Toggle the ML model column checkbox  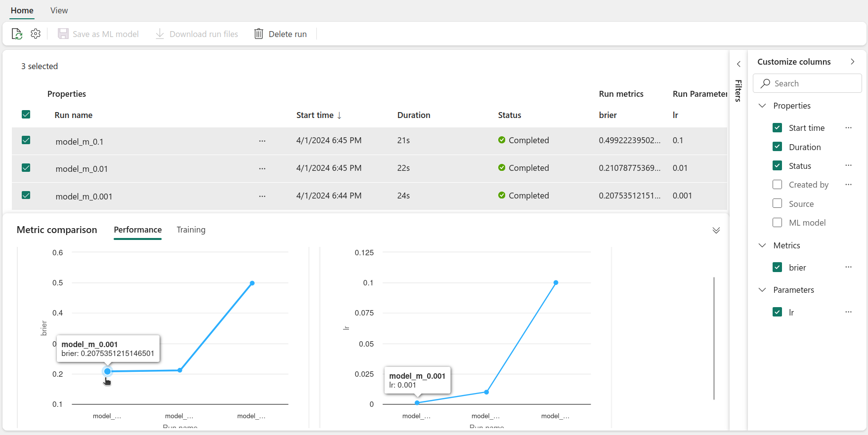pos(777,223)
